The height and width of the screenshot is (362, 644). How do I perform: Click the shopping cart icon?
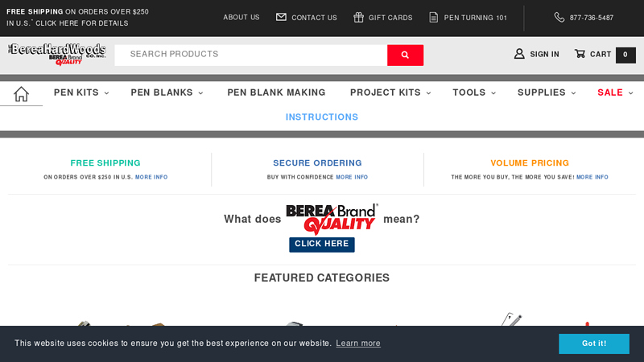[580, 54]
